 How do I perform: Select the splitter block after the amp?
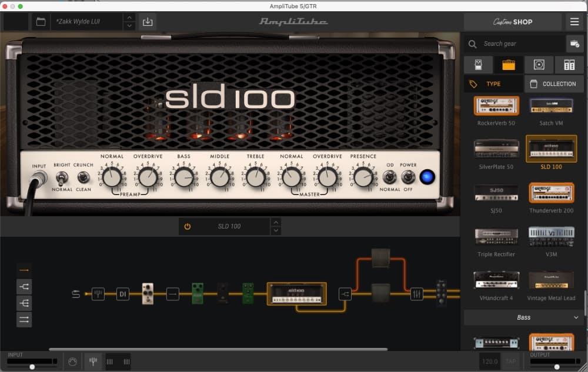tap(345, 294)
